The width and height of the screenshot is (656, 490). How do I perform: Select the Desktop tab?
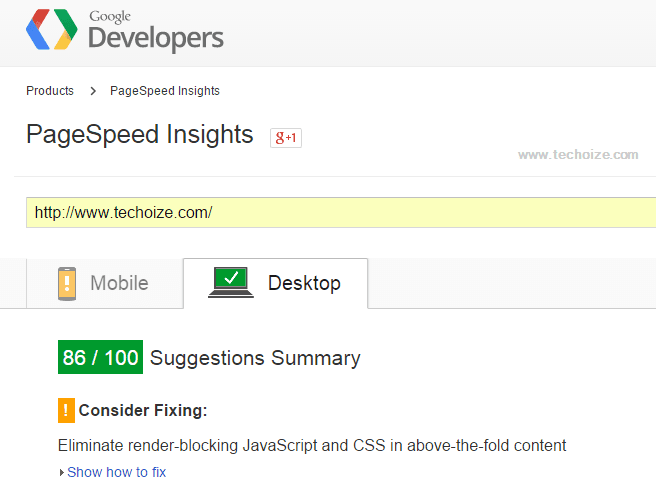(x=276, y=283)
